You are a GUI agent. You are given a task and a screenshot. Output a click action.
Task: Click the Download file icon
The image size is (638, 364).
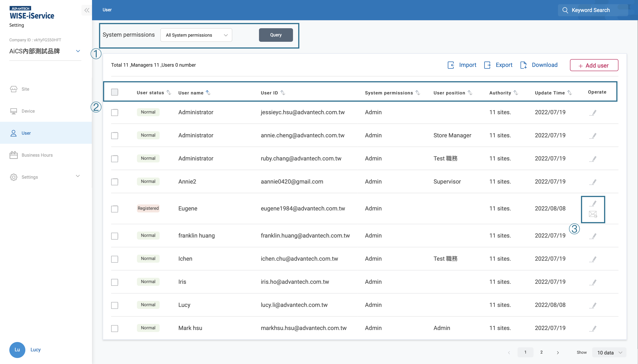click(524, 65)
